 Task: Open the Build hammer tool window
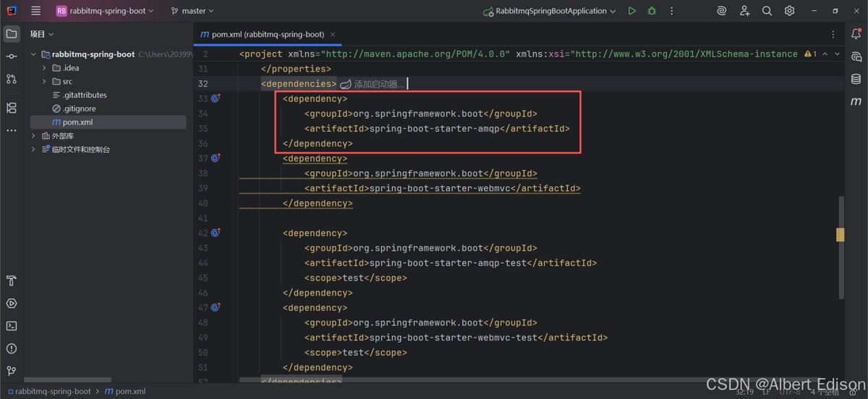click(11, 281)
